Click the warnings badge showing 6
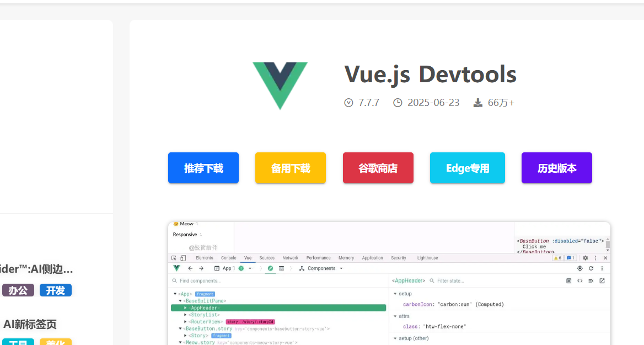 pos(557,258)
